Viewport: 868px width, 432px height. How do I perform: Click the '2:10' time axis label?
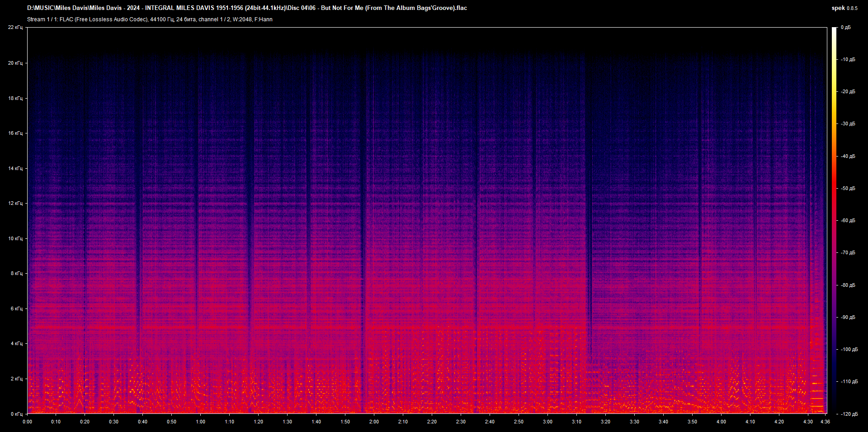click(403, 422)
